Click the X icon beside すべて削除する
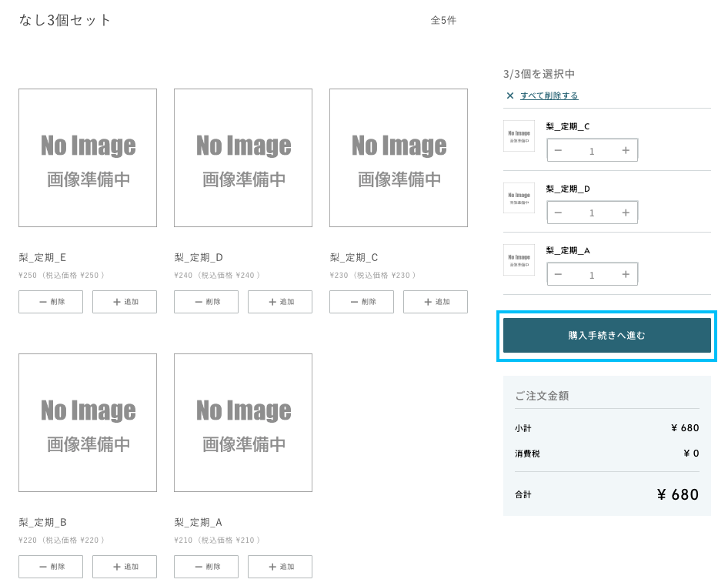This screenshot has height=586, width=728. pos(509,95)
